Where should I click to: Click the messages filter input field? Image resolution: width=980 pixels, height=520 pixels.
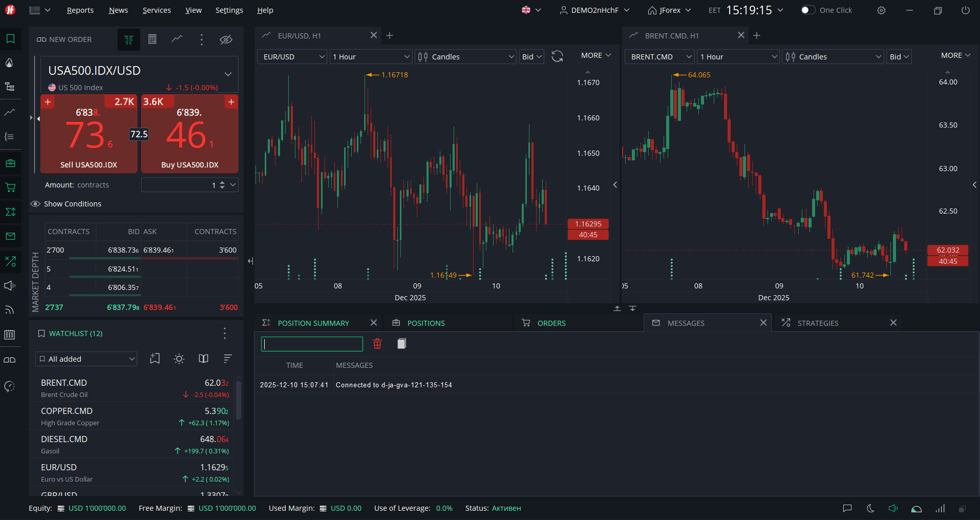(312, 344)
